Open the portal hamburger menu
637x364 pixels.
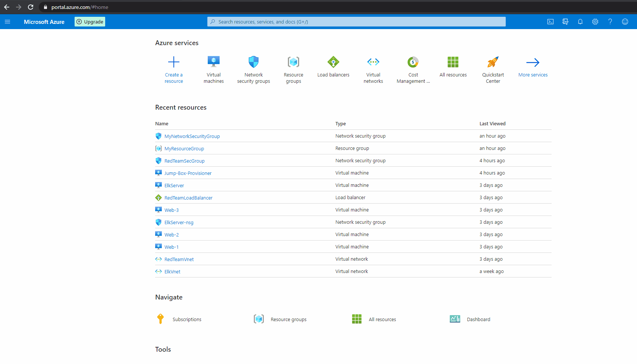point(7,22)
